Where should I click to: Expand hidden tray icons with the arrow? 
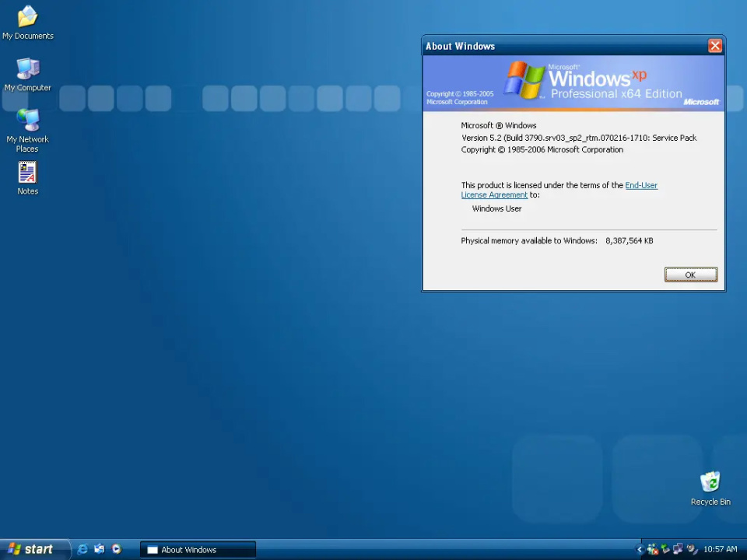640,550
